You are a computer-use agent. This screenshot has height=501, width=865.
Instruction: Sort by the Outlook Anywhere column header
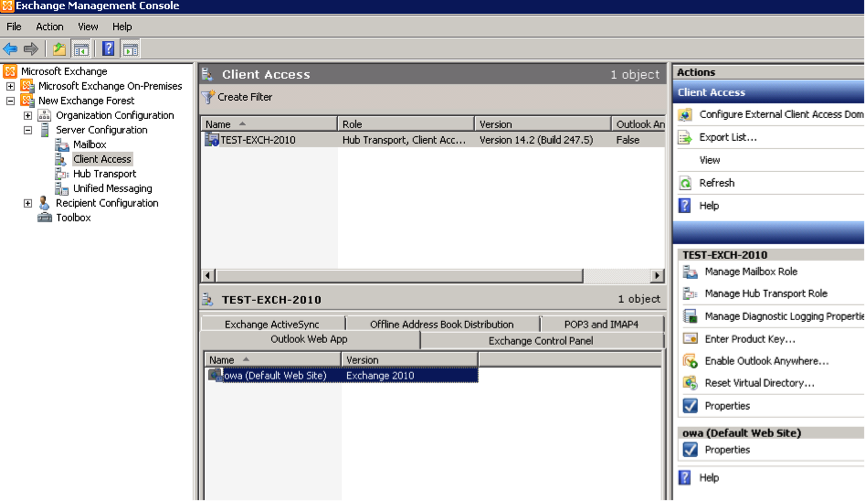tap(638, 124)
